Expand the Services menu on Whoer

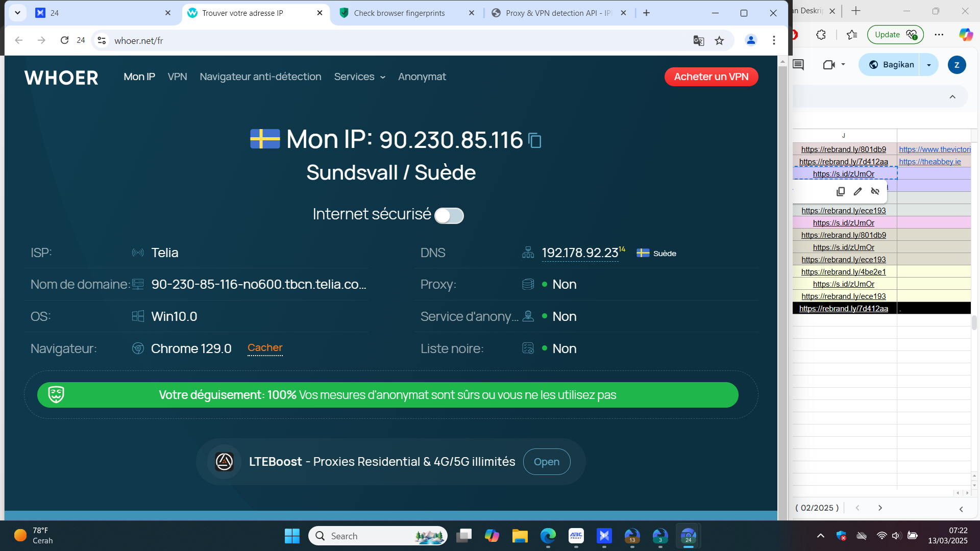359,77
